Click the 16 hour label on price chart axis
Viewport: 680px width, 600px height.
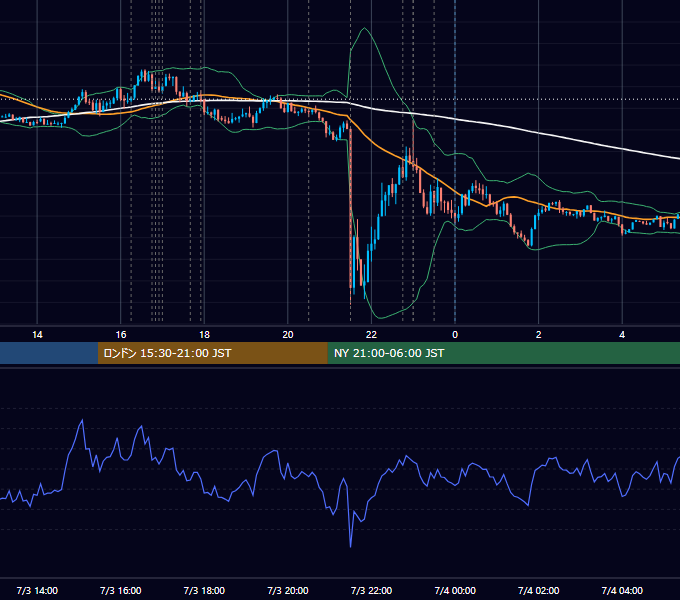point(121,335)
